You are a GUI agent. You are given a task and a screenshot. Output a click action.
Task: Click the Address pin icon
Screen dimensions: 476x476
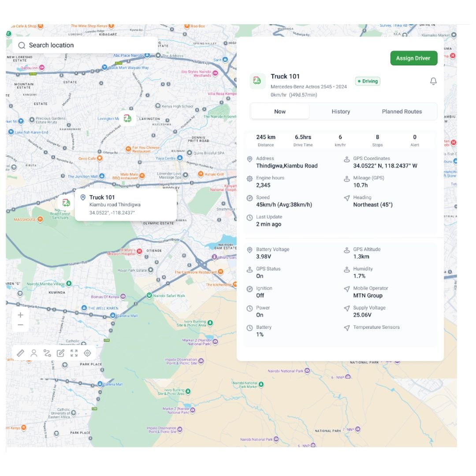coord(249,159)
